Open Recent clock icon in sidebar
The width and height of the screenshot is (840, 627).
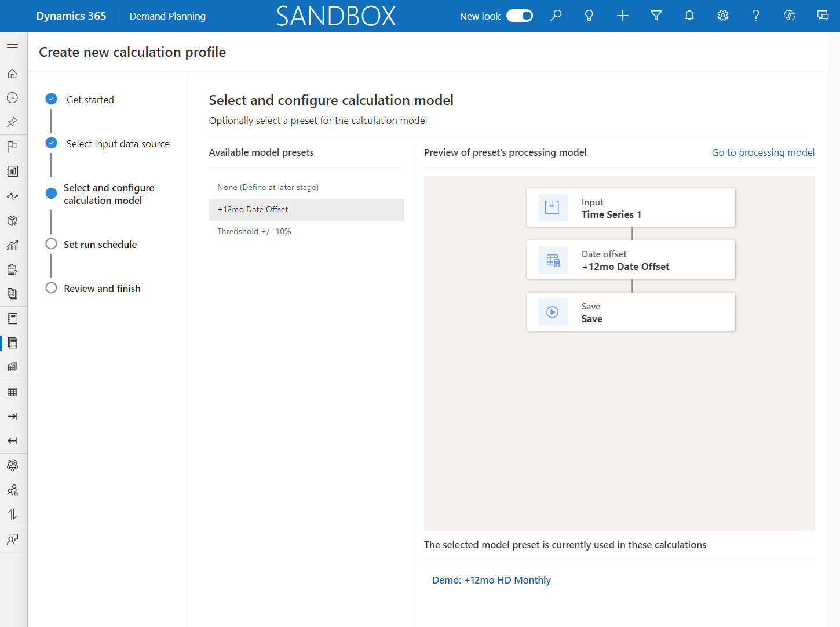coord(12,98)
